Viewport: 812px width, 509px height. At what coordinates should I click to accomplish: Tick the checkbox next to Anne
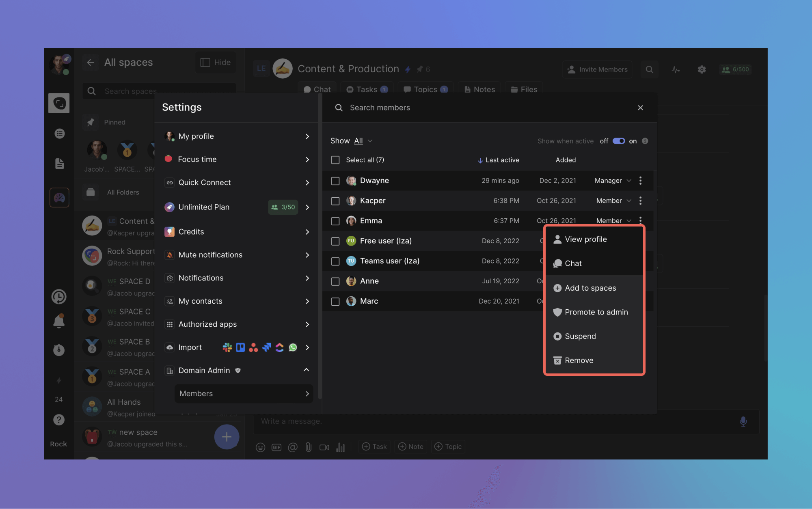[335, 281]
